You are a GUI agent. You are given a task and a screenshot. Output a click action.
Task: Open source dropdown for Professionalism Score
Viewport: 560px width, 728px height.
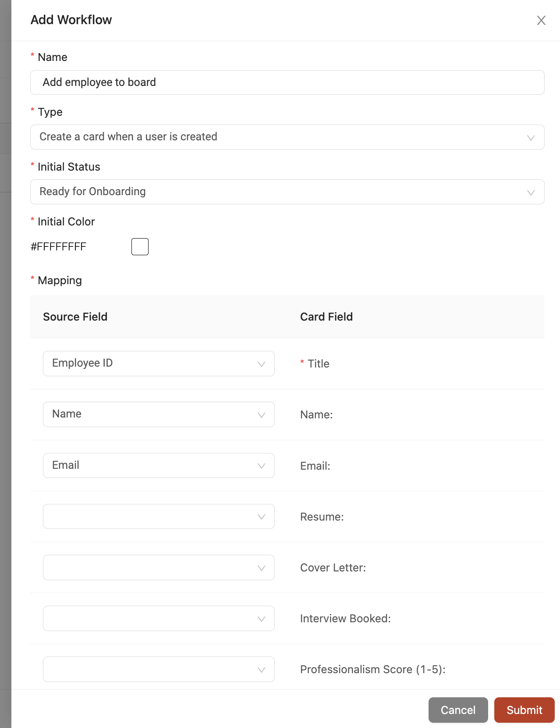pos(159,669)
